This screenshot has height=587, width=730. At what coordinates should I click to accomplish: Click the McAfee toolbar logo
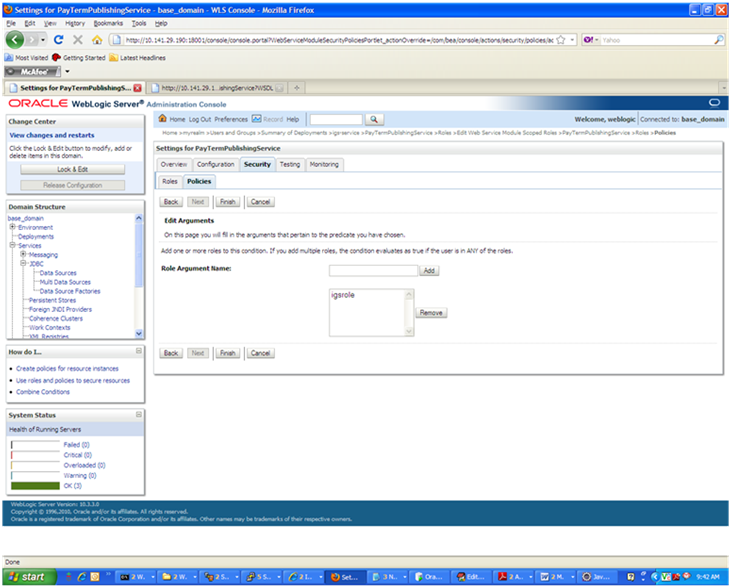(33, 71)
